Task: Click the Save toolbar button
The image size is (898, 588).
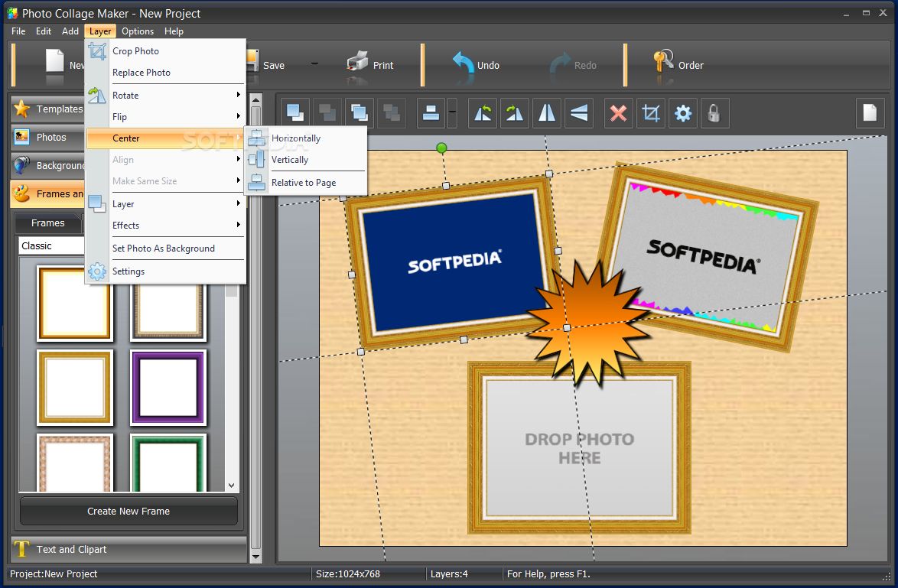Action: click(265, 64)
